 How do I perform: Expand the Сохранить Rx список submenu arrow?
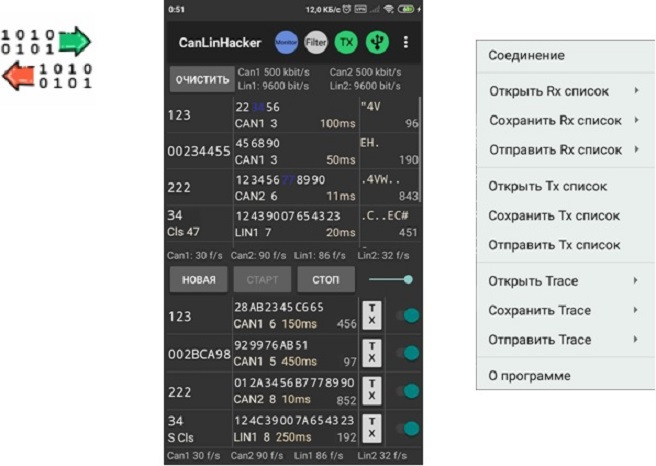(636, 120)
